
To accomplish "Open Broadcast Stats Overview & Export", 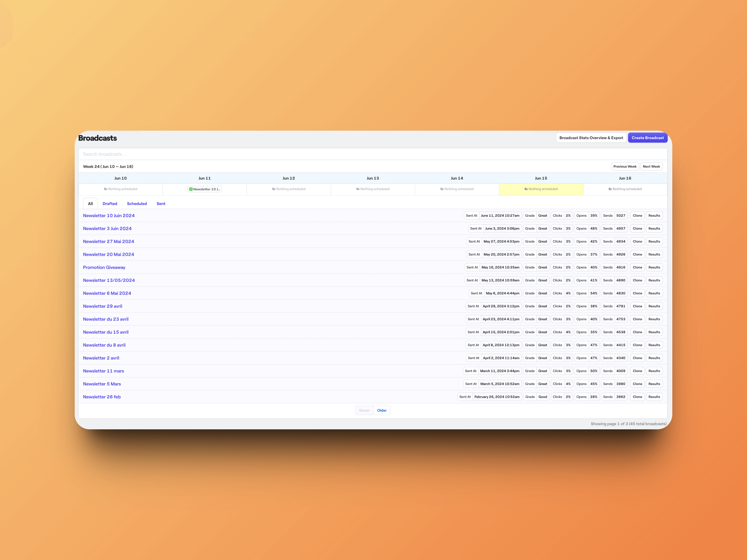I will [x=591, y=138].
